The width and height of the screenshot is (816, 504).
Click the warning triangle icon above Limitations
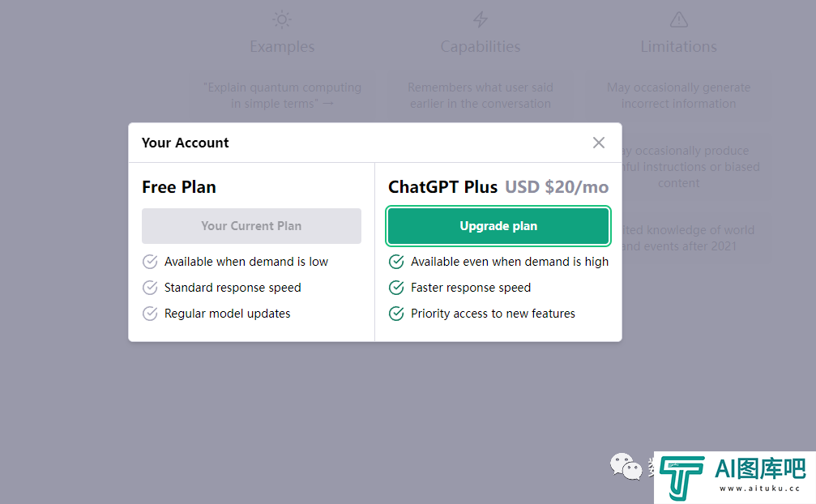point(678,19)
